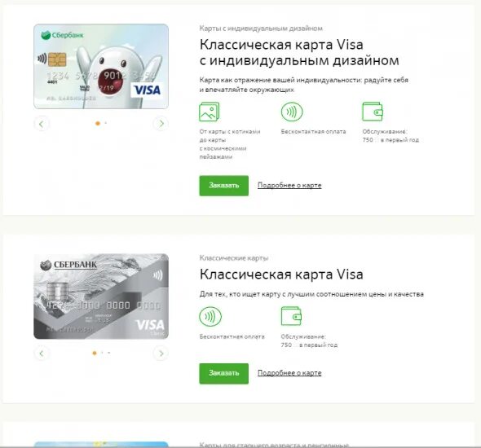Select the second carousel dot under the cartoon card
Image resolution: width=481 pixels, height=448 pixels.
(105, 123)
